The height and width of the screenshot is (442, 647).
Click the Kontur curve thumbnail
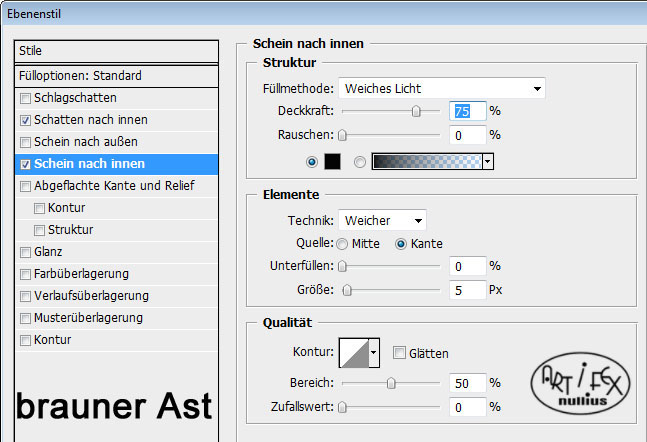[x=354, y=353]
